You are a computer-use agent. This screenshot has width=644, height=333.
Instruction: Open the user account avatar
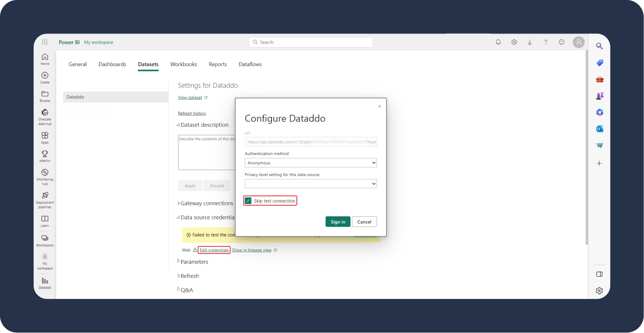pyautogui.click(x=579, y=42)
